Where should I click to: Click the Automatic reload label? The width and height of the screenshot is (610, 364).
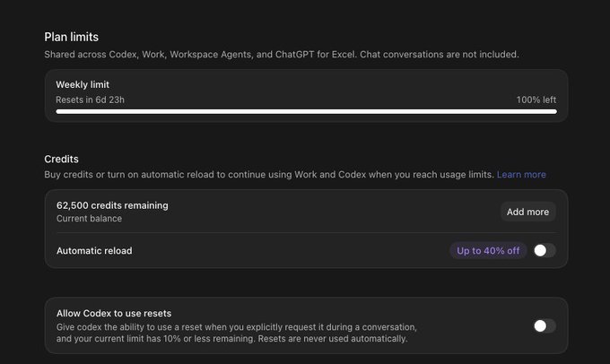pyautogui.click(x=94, y=251)
